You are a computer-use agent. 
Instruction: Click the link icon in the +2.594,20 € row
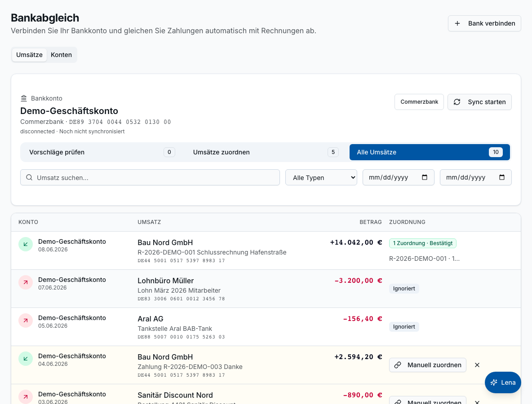[x=398, y=365]
